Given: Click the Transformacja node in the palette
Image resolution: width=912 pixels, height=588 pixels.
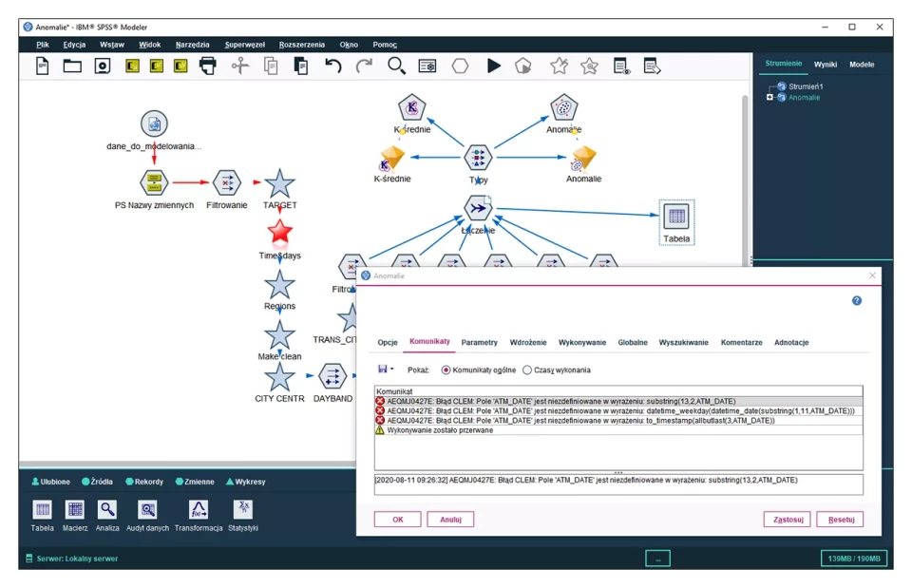Looking at the screenshot, I should (198, 510).
